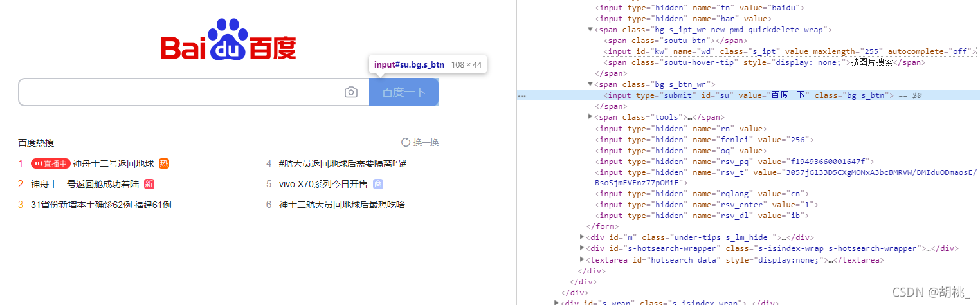Click the orange 热 badge

tap(163, 163)
